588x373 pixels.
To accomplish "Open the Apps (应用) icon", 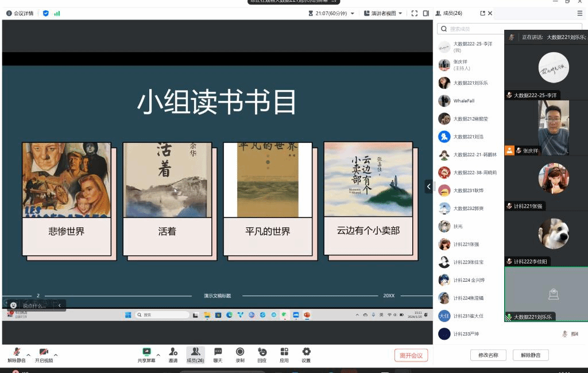I will (x=284, y=352).
